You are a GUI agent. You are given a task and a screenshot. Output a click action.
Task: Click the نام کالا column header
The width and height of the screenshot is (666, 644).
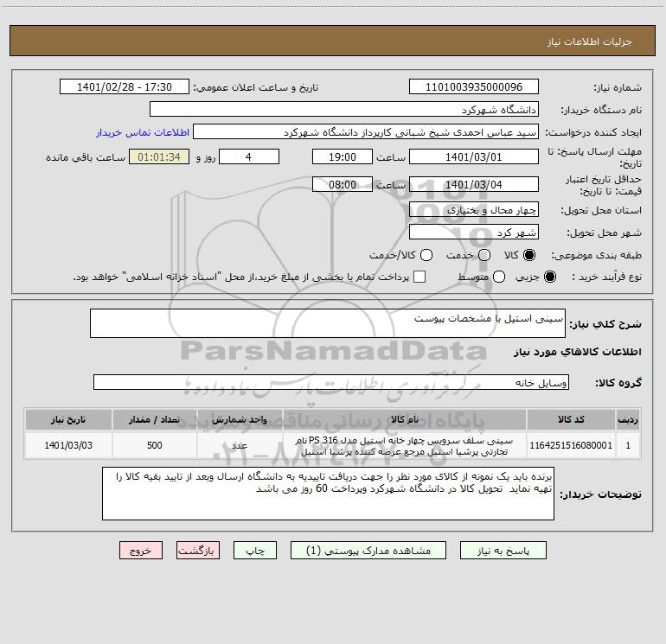pyautogui.click(x=405, y=419)
